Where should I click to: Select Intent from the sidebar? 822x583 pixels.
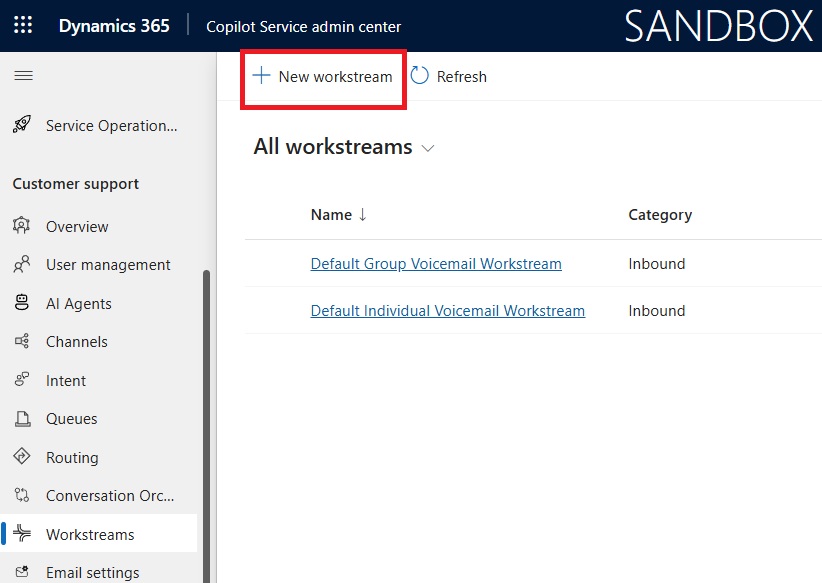pos(66,381)
